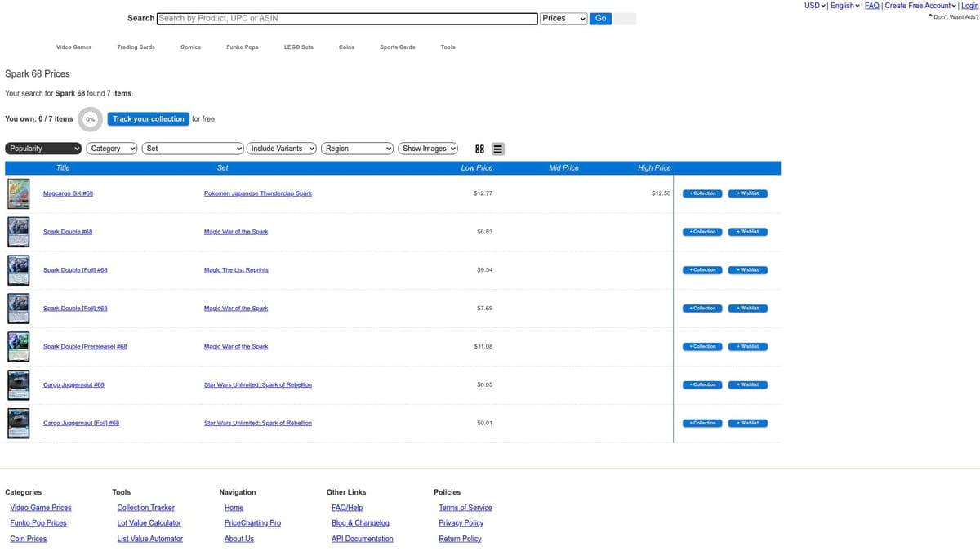
Task: Add Cargo Juggernaut [Foil] #68 to Wishlist
Action: tap(748, 423)
